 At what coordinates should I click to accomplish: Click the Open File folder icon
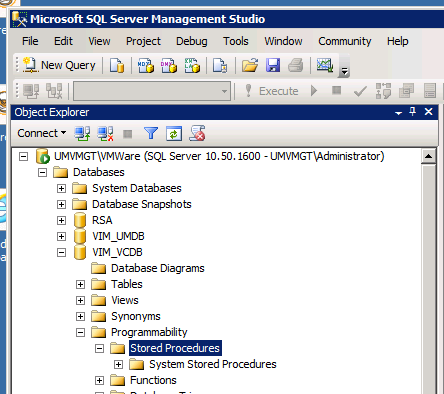[250, 65]
